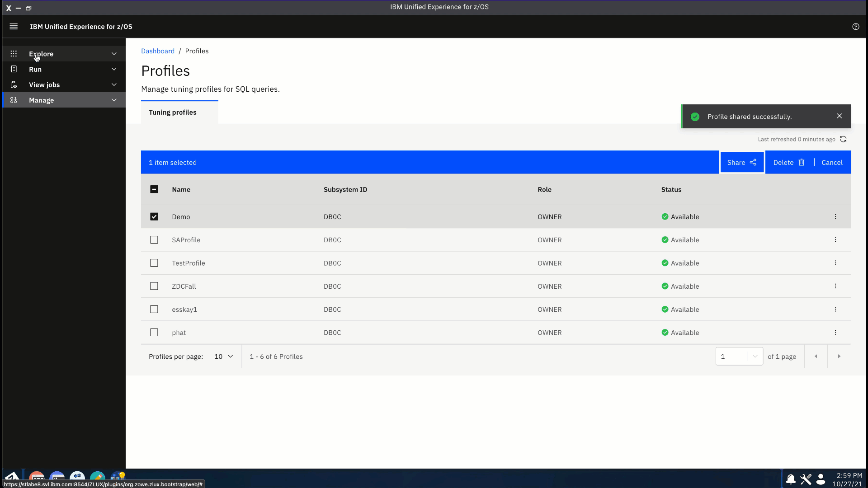This screenshot has height=488, width=868.
Task: Open overflow menu for Demo row
Action: [x=835, y=217]
